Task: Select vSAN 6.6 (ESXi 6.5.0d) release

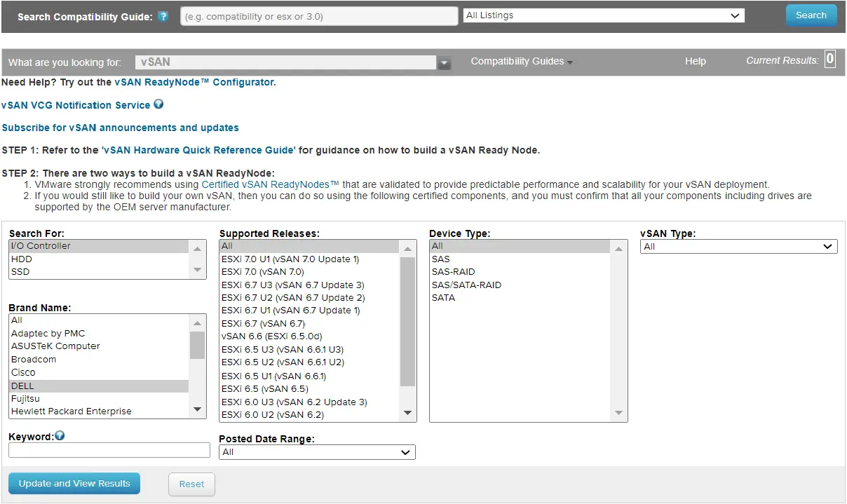Action: [x=309, y=336]
